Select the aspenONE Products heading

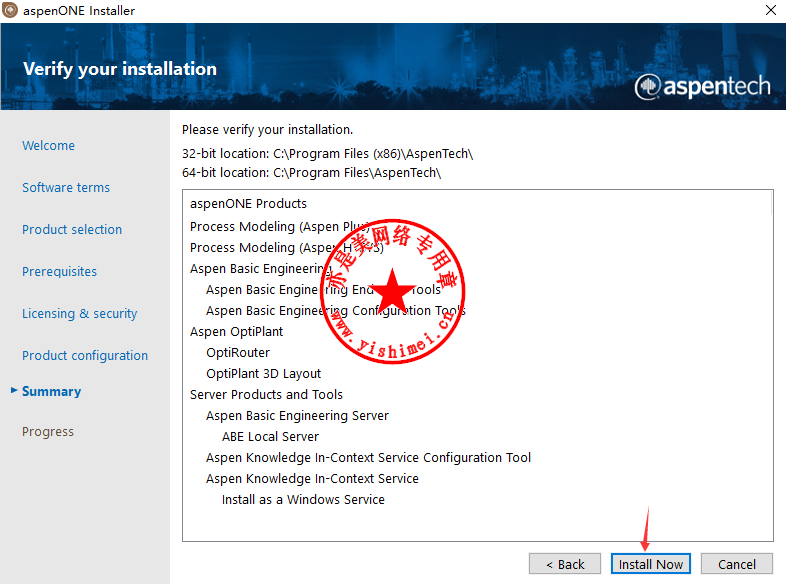[248, 204]
